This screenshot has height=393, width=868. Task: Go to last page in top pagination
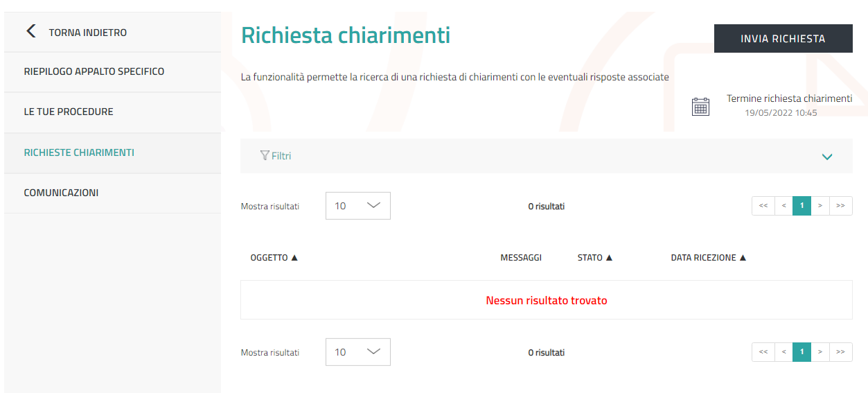coord(840,206)
